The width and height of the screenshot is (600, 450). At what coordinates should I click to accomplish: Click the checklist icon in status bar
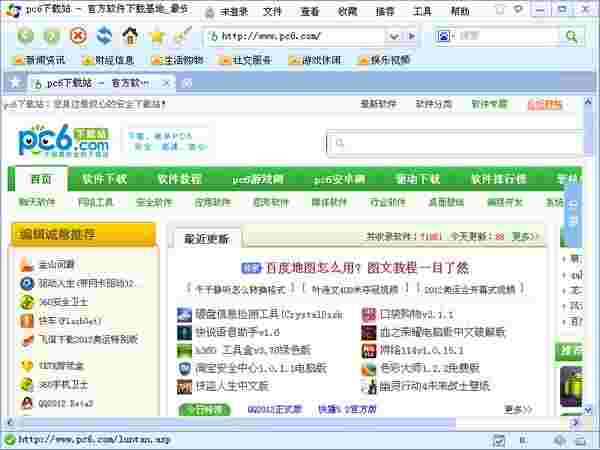click(499, 440)
